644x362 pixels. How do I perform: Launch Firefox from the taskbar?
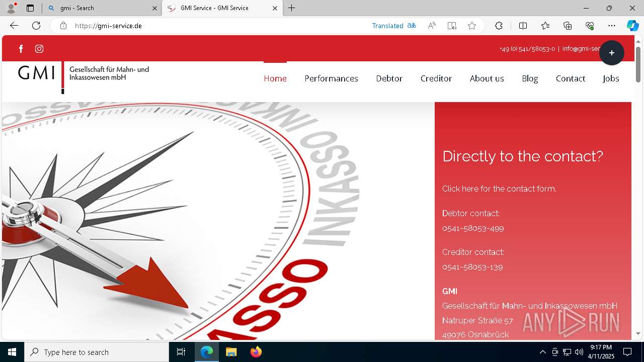tap(256, 352)
